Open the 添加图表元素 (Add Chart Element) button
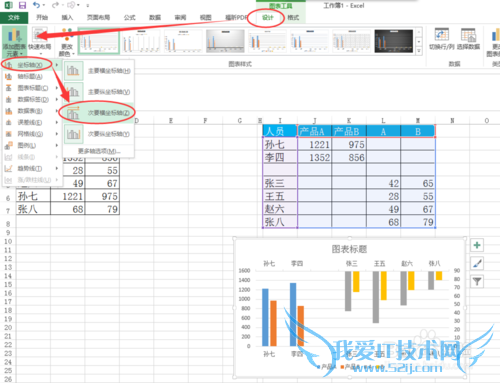 [x=14, y=41]
